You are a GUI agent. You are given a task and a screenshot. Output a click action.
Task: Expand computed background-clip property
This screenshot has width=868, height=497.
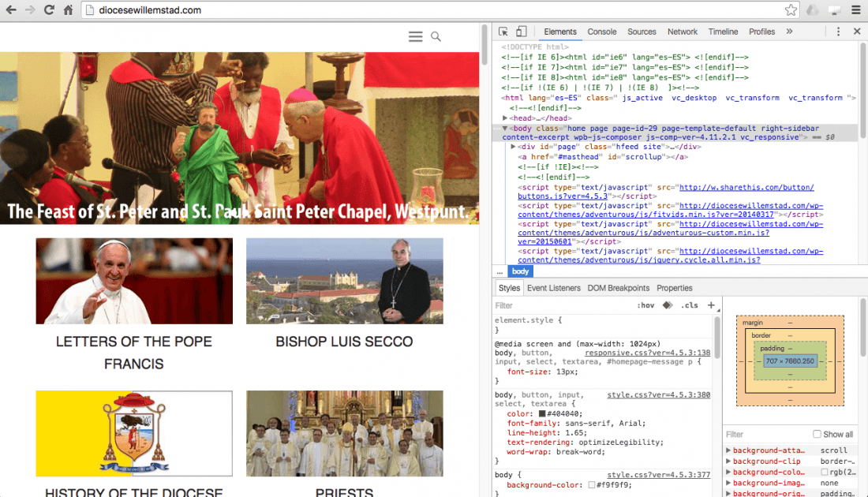[x=728, y=461]
